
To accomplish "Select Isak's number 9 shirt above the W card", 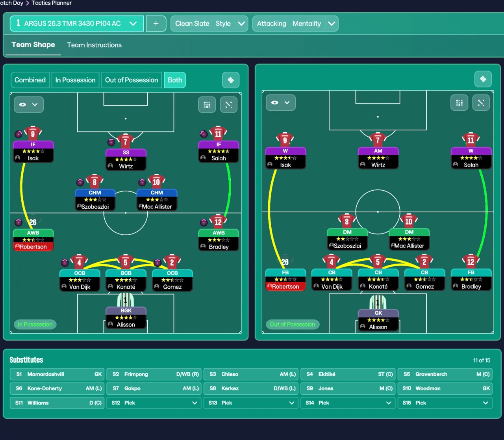I will pyautogui.click(x=285, y=140).
